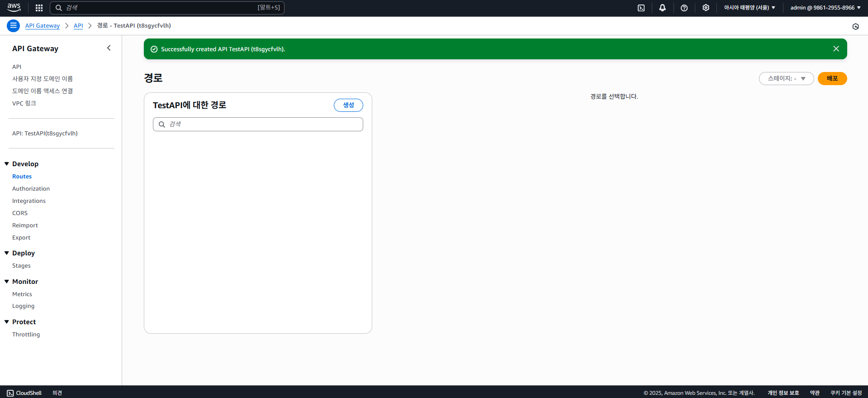Click the 의견 feedback link in footer

(x=57, y=393)
